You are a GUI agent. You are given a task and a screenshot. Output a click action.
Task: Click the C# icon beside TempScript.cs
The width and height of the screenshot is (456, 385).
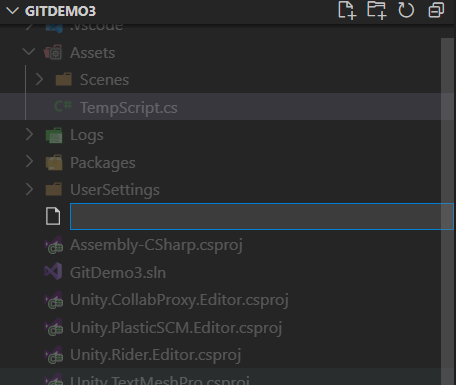[63, 106]
